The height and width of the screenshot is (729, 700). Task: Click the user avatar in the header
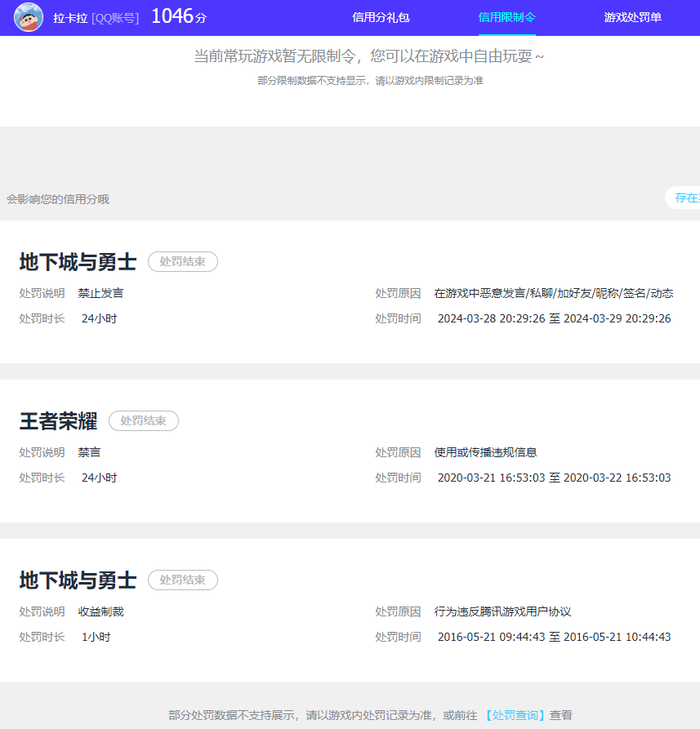pos(29,17)
